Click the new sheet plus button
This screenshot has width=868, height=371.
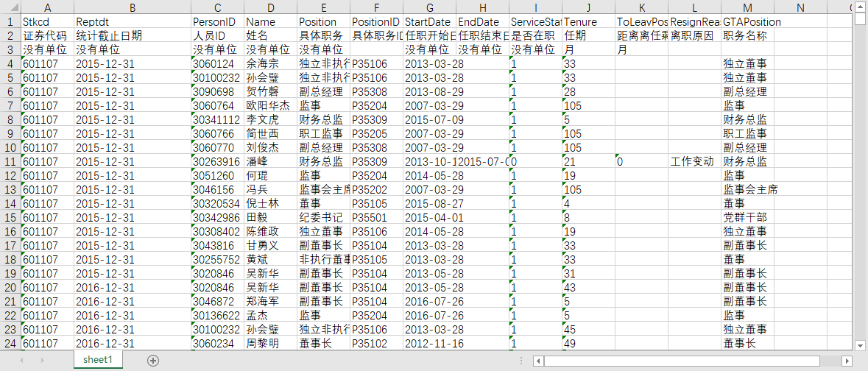click(153, 360)
